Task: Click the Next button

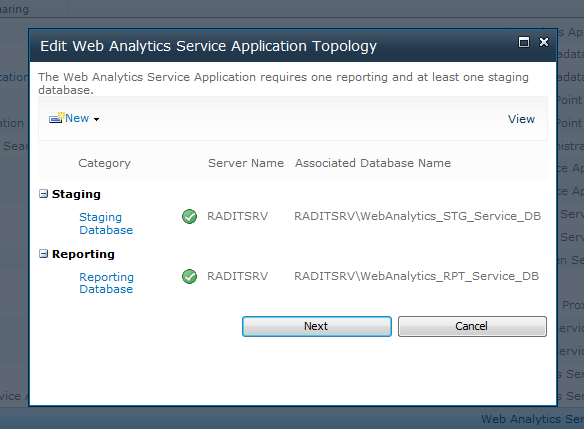Action: click(317, 326)
